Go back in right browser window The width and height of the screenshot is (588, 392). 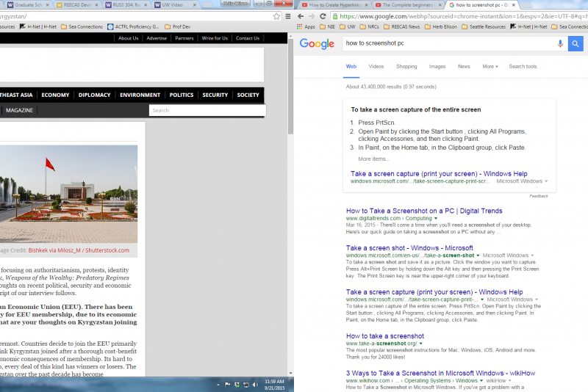point(301,16)
